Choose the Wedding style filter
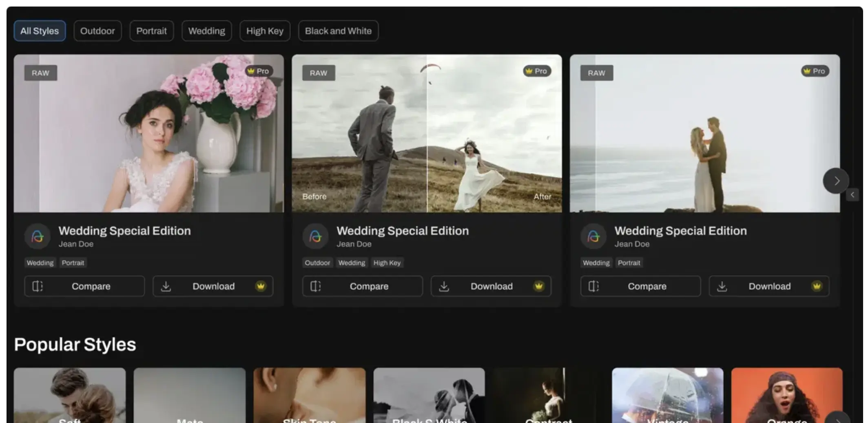This screenshot has height=423, width=868. 207,31
